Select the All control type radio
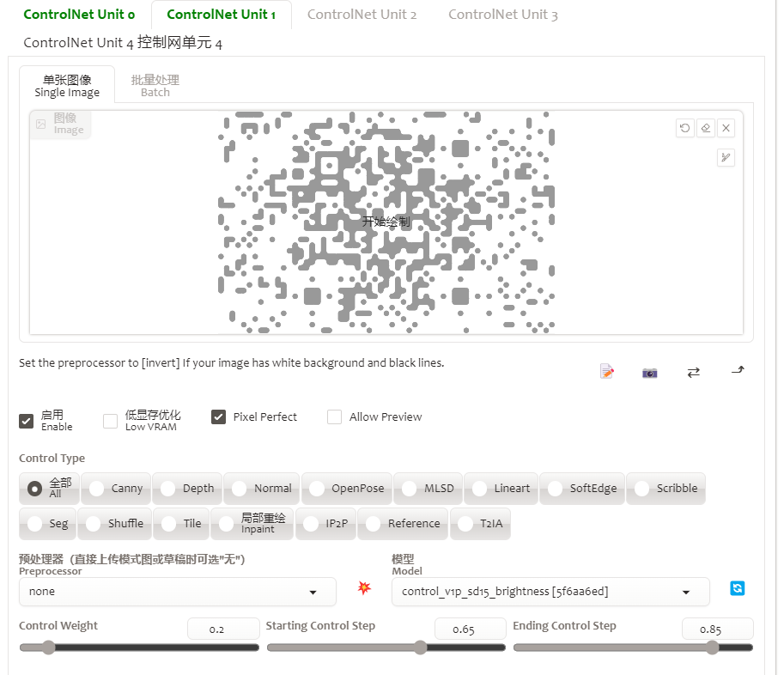 [x=49, y=488]
